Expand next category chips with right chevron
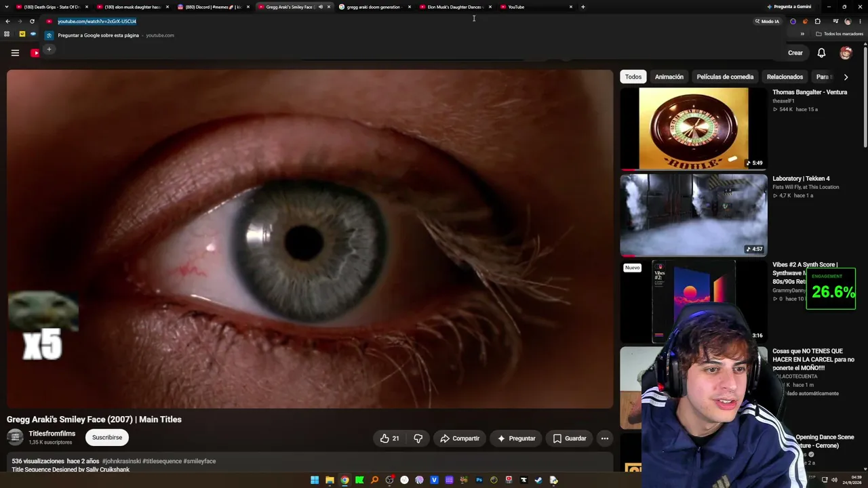Image resolution: width=868 pixels, height=488 pixels. point(846,77)
